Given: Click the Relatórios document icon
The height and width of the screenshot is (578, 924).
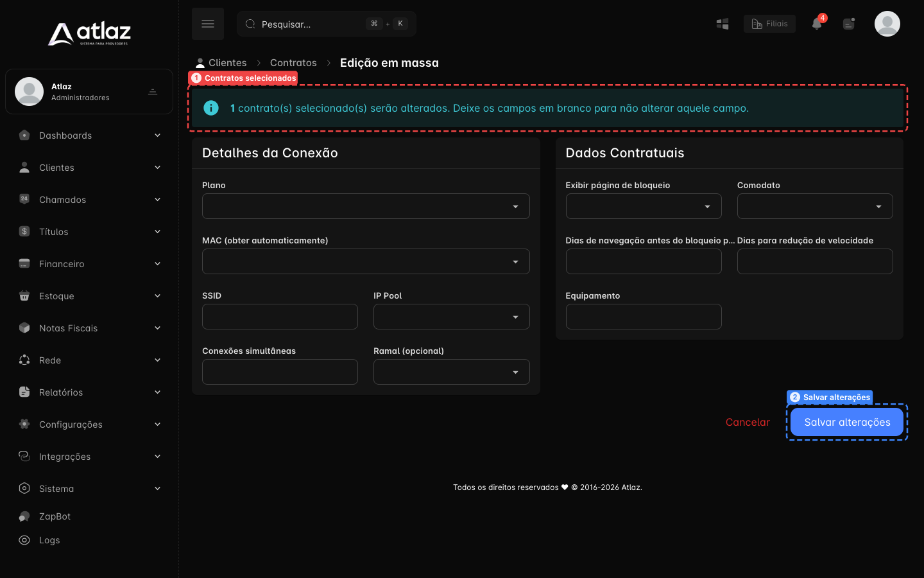Looking at the screenshot, I should [24, 392].
